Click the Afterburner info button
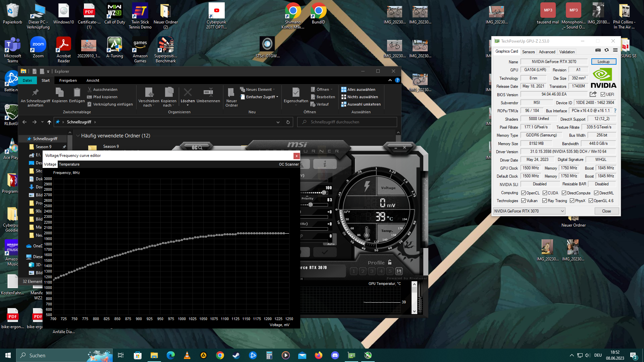 click(324, 164)
